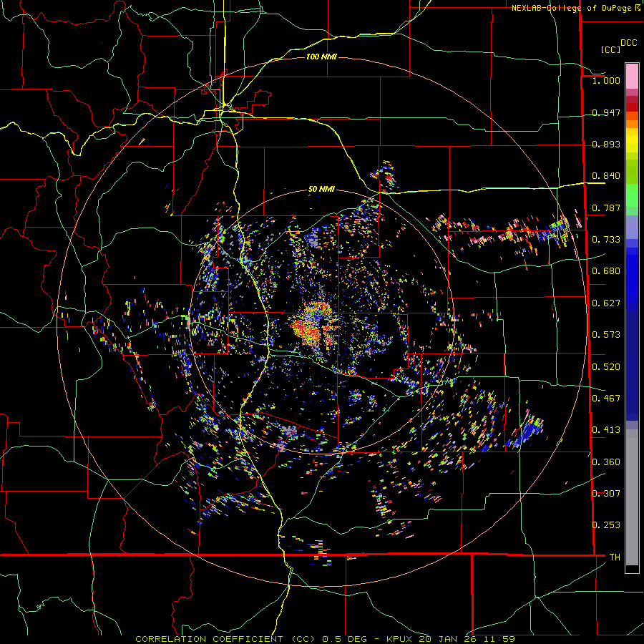The height and width of the screenshot is (644, 644).
Task: Click the NEXLAB-College of DuPage label
Action: (572, 8)
